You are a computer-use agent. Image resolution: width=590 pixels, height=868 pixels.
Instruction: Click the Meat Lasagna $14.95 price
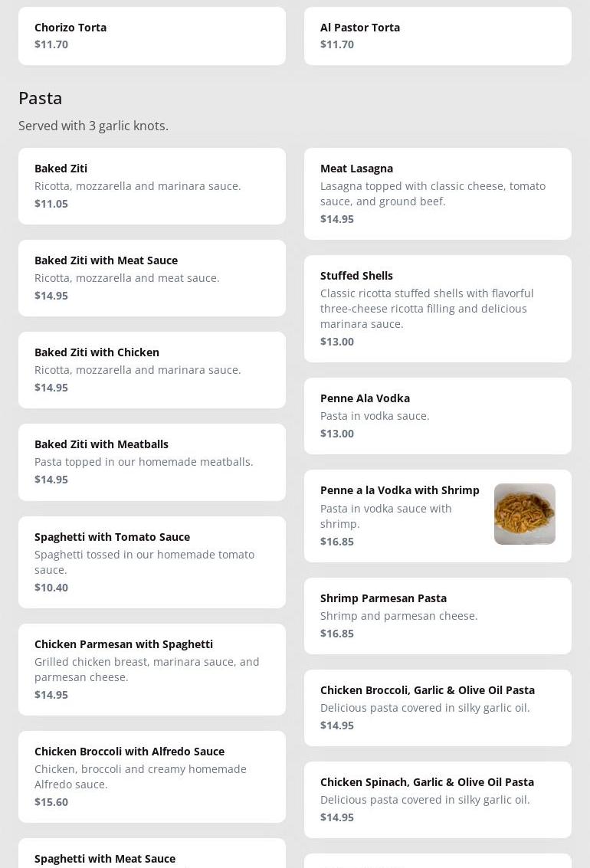337,219
